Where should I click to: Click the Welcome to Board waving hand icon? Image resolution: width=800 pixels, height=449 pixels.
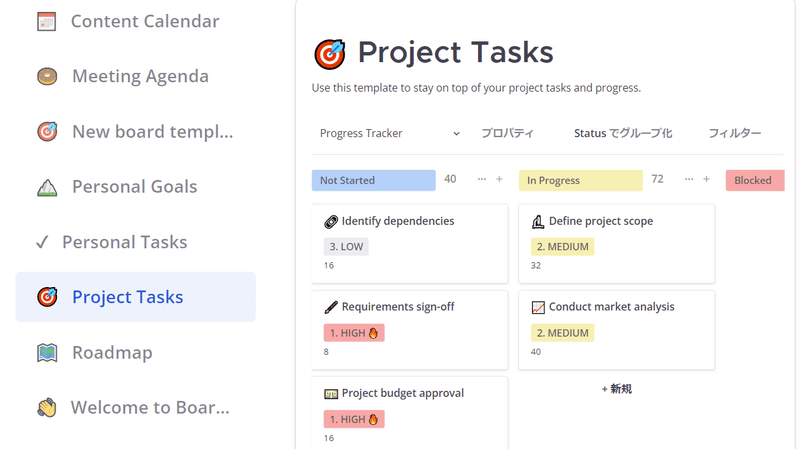tap(47, 408)
